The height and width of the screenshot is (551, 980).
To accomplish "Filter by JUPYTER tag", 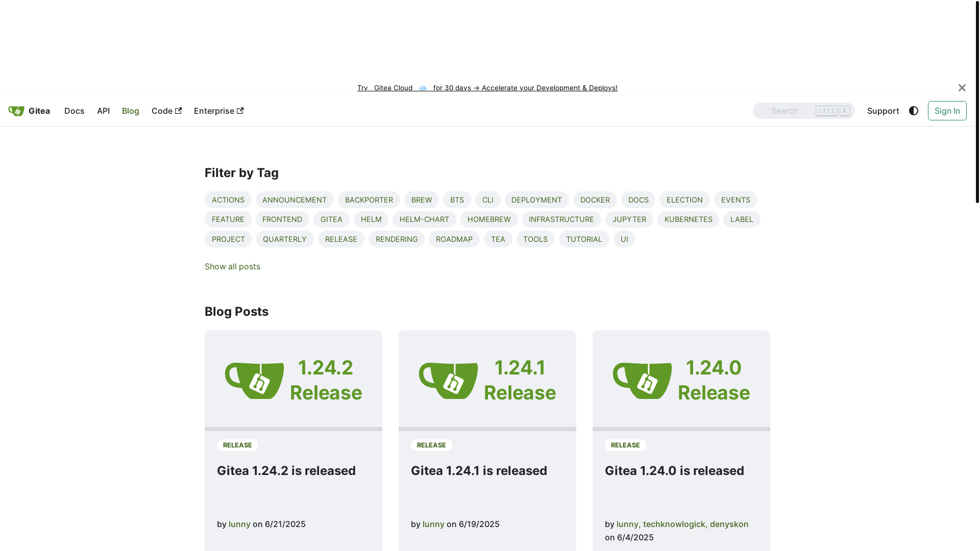I will coord(629,219).
